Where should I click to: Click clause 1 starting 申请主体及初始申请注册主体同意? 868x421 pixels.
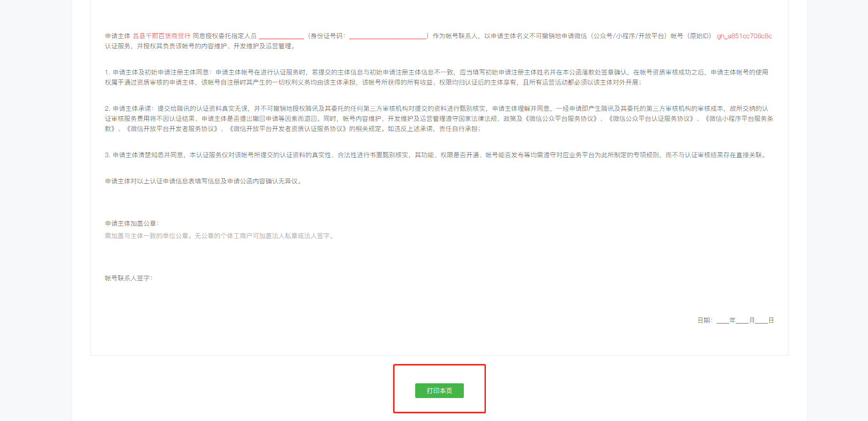click(x=436, y=77)
